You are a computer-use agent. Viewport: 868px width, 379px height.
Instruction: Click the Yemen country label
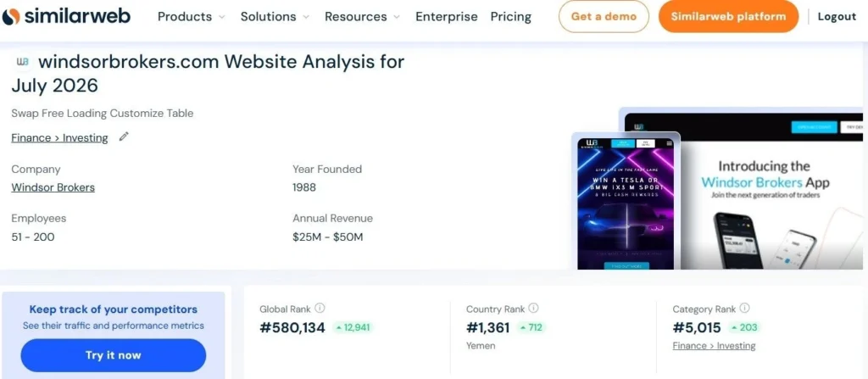[x=481, y=346]
